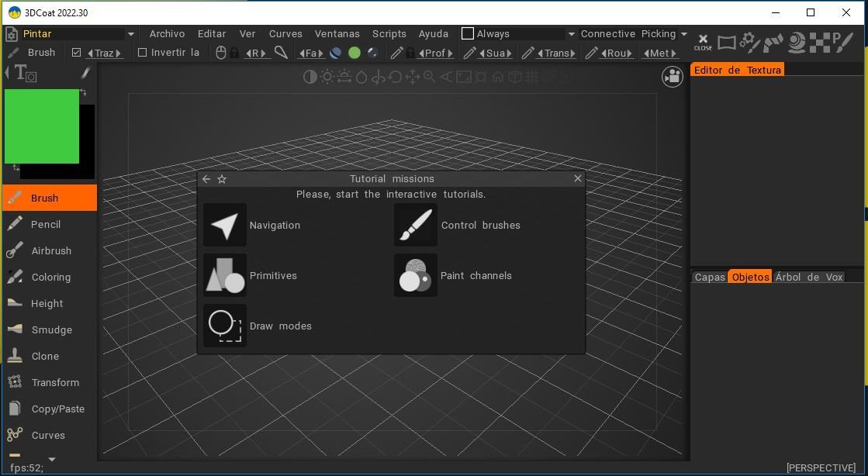Viewport: 868px width, 476px height.
Task: Toggle the Always checkbox
Action: [468, 34]
